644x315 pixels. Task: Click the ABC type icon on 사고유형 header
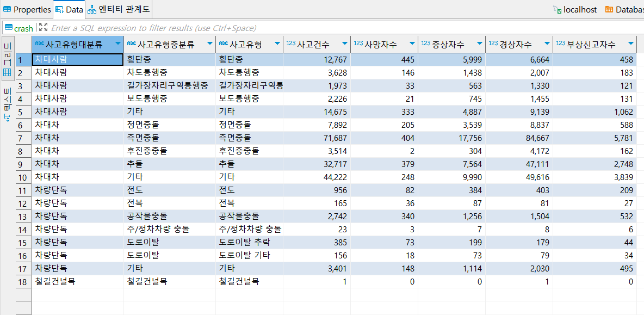(x=224, y=43)
